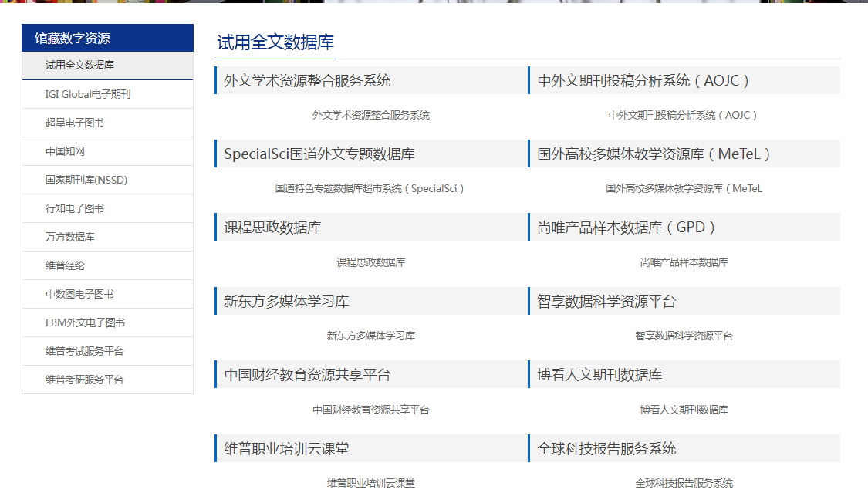
Task: Click the 馆藏数字资源 sidebar header
Action: [107, 38]
